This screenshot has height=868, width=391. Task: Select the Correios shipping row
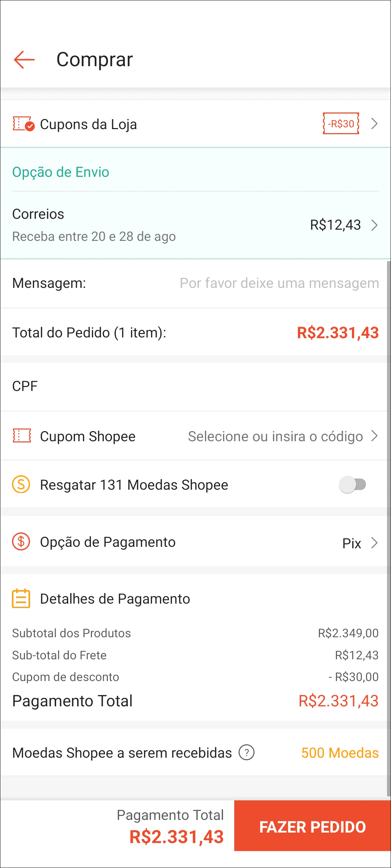(145, 225)
